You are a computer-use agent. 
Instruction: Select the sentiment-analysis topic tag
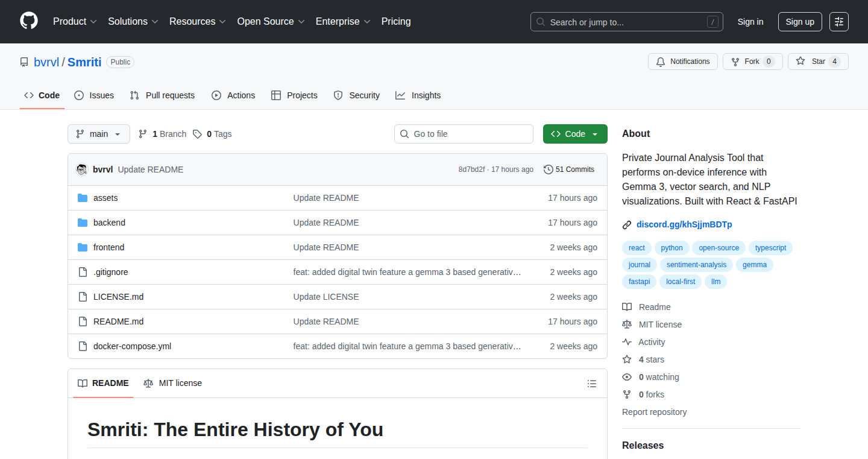click(697, 265)
